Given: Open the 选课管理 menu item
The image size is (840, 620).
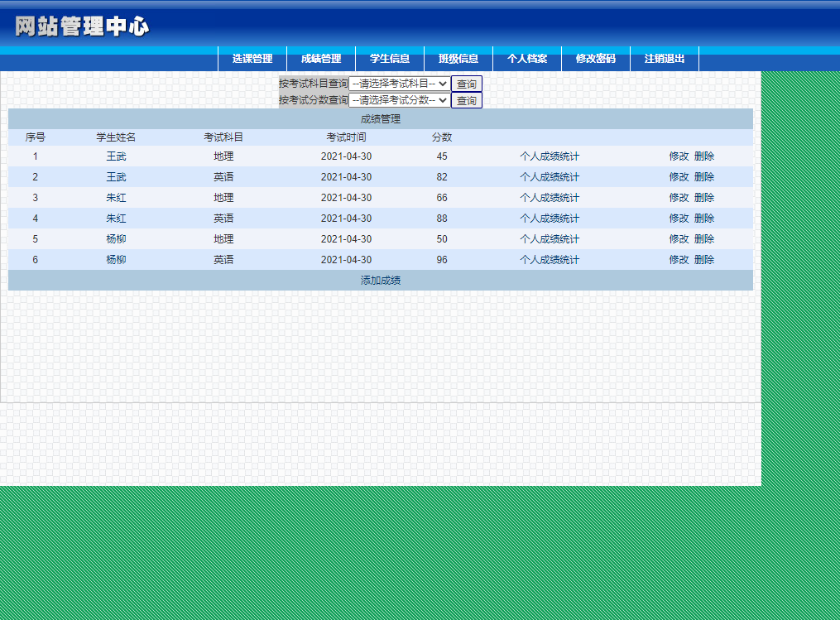Looking at the screenshot, I should point(252,59).
